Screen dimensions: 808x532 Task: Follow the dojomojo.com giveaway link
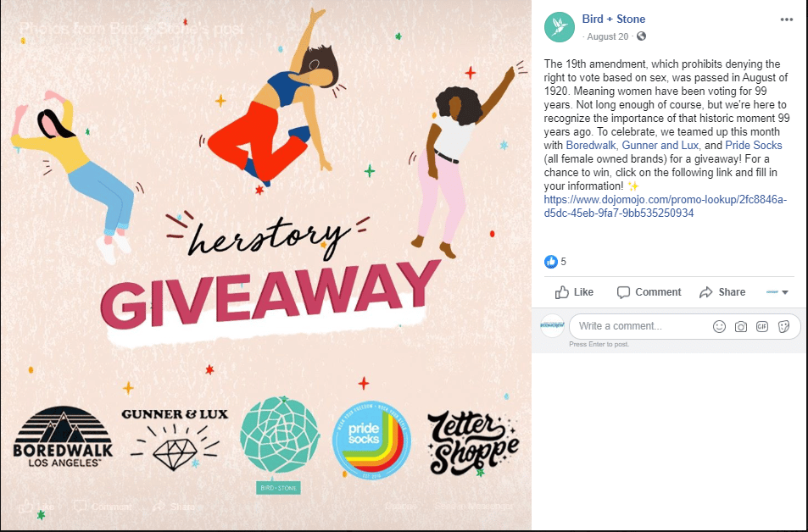[666, 206]
